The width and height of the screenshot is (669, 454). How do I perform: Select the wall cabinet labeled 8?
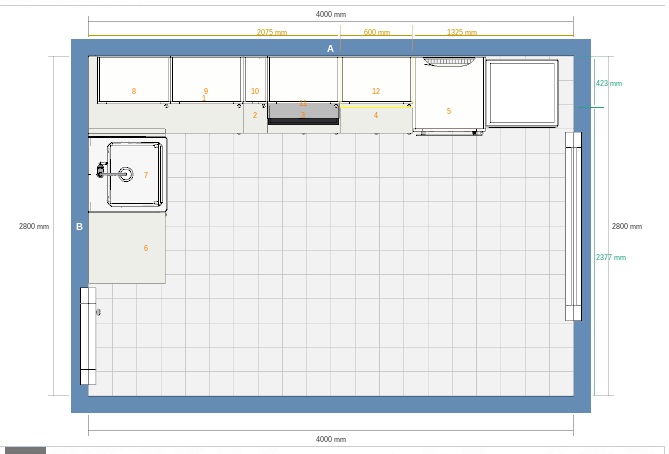point(133,80)
